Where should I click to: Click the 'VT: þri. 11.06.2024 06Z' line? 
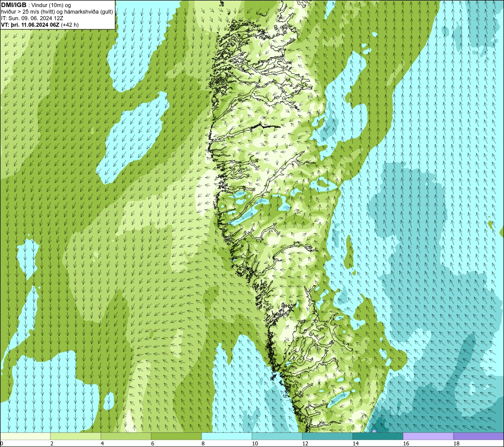click(40, 25)
